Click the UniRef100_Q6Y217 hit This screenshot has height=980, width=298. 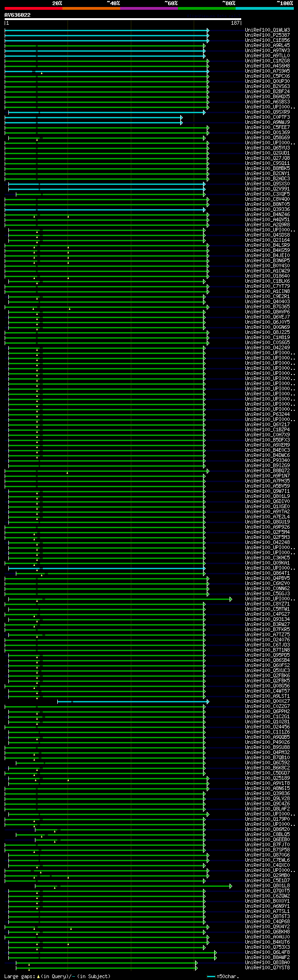pyautogui.click(x=268, y=425)
